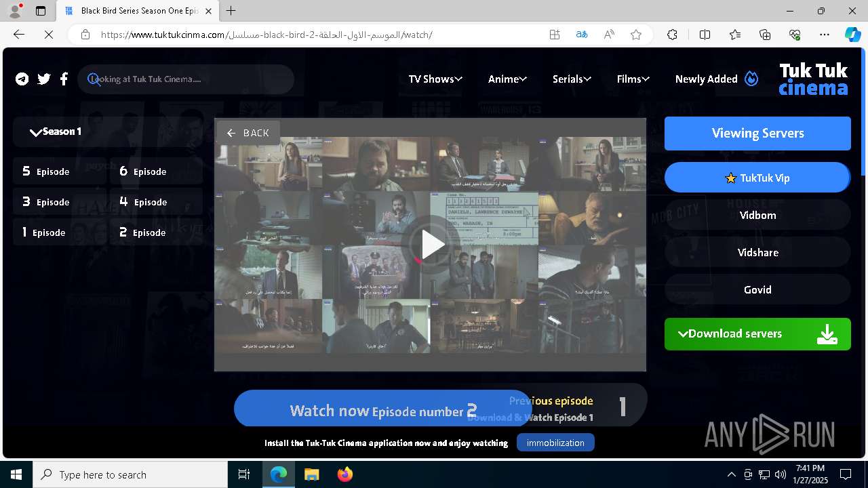View site information lock icon
The height and width of the screenshot is (488, 868).
(85, 35)
